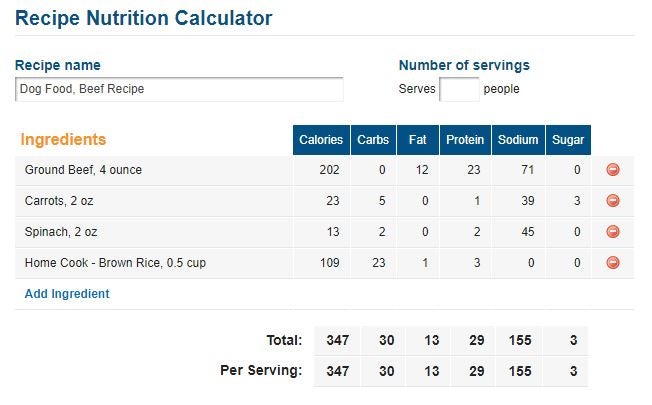Select the Sodium column header
652x405 pixels.
coord(518,140)
